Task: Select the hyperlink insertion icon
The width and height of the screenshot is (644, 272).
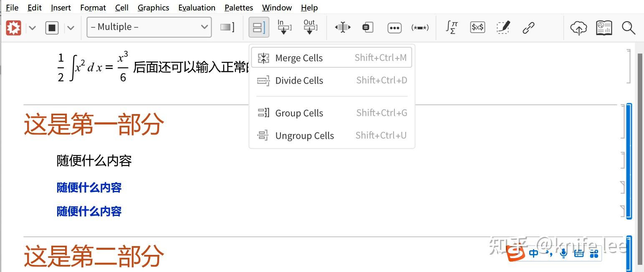Action: tap(528, 27)
